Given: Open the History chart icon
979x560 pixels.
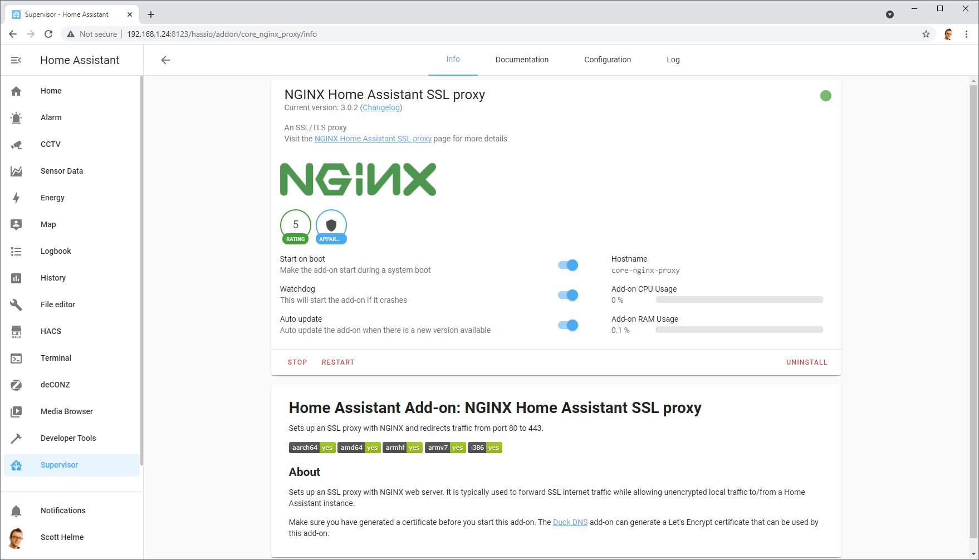Looking at the screenshot, I should 16,278.
